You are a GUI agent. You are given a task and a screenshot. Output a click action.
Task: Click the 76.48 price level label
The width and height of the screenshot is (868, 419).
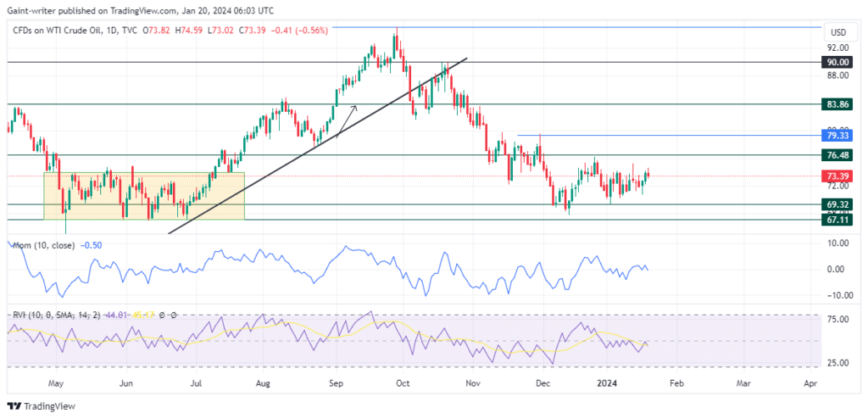click(x=837, y=155)
